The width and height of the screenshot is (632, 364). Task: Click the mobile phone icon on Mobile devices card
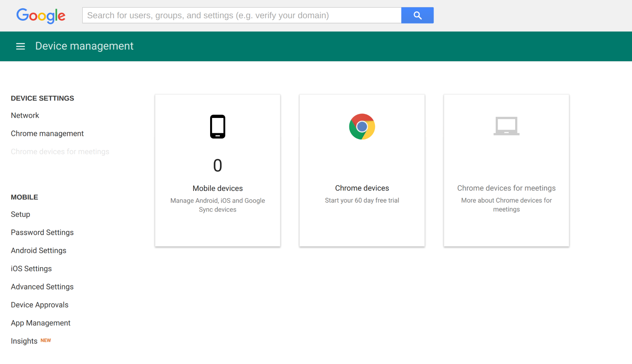(x=217, y=126)
